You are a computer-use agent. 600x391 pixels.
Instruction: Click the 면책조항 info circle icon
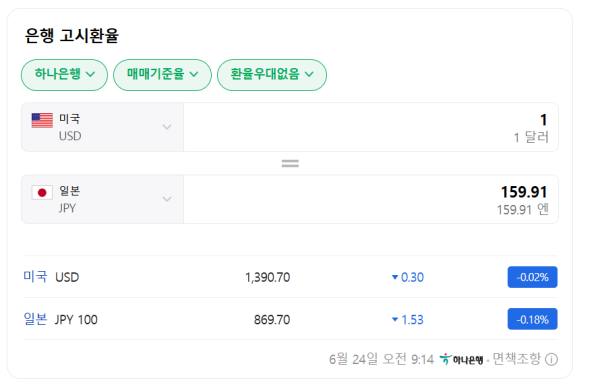(551, 360)
